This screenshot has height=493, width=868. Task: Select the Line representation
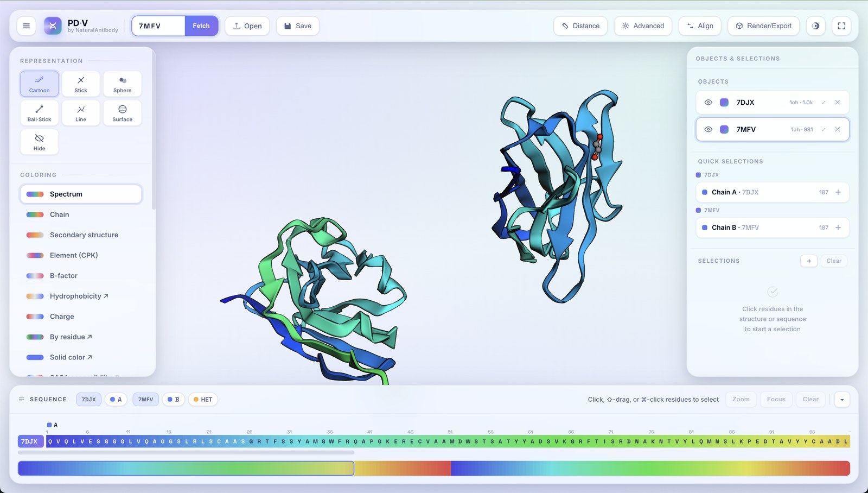point(81,113)
